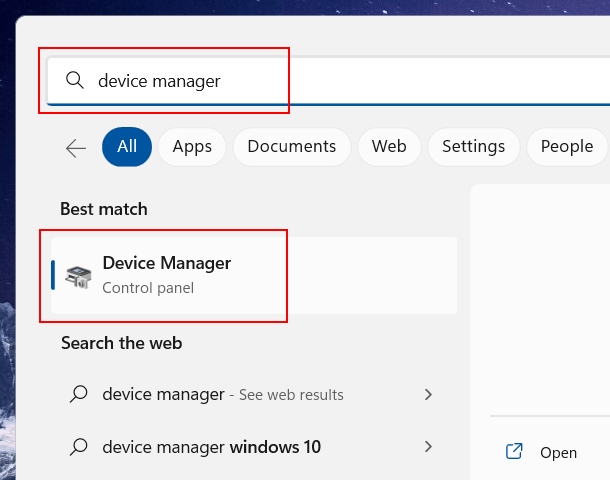Click the Open external-link icon
Viewport: 610px width, 480px height.
pyautogui.click(x=514, y=452)
